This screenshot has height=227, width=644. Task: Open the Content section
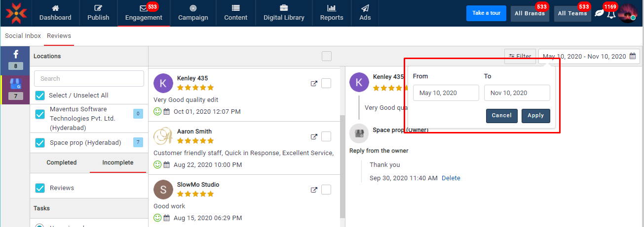tap(236, 13)
